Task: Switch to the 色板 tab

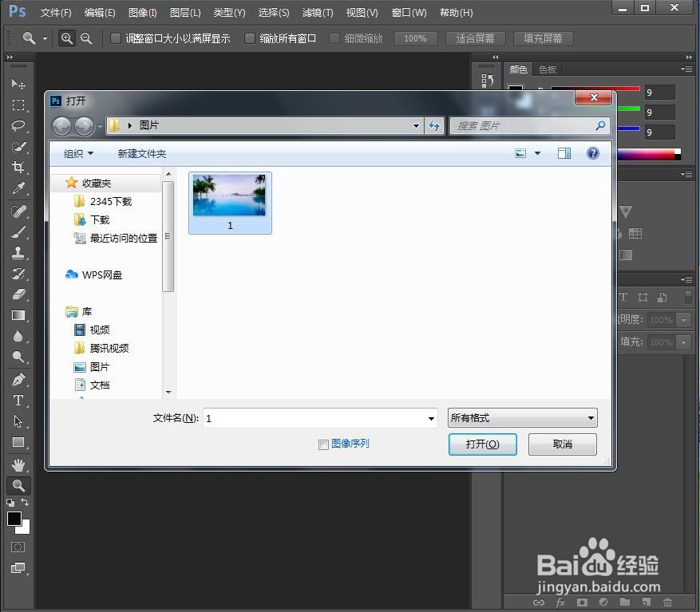Action: (x=548, y=69)
